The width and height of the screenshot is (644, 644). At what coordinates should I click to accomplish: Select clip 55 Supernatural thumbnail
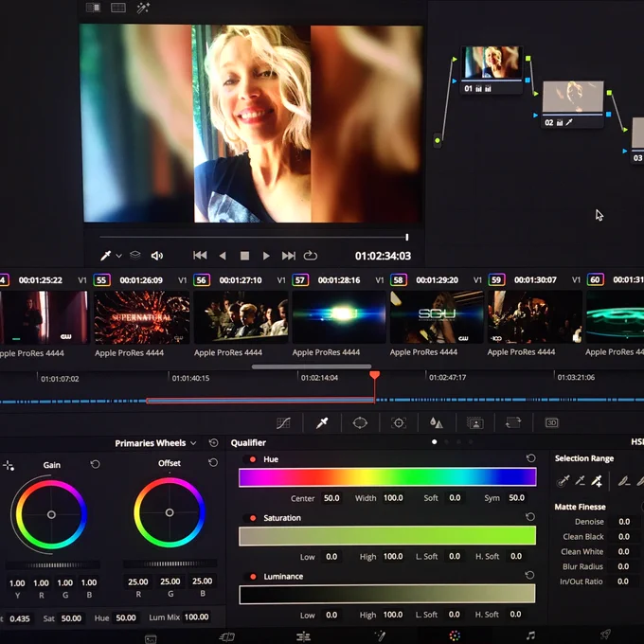(142, 317)
